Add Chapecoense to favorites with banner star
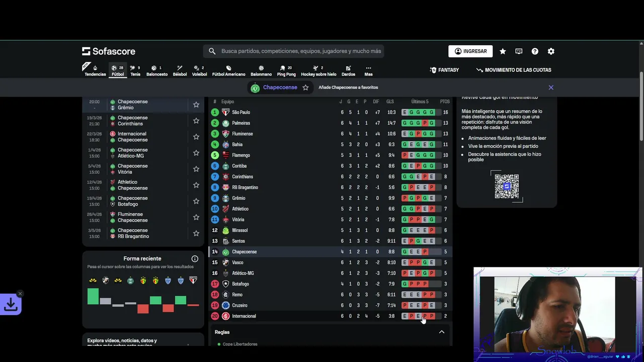The width and height of the screenshot is (644, 362). click(305, 87)
